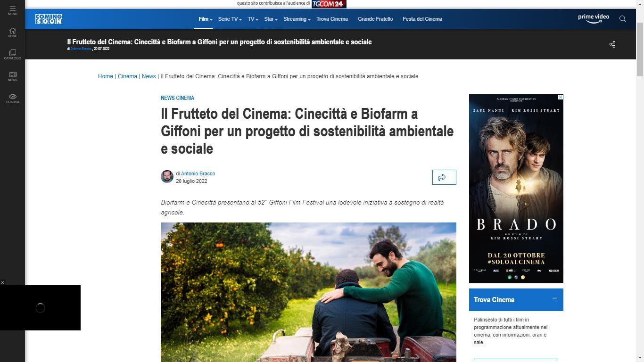Open the search magnifier icon
This screenshot has width=644, height=362.
pyautogui.click(x=623, y=19)
